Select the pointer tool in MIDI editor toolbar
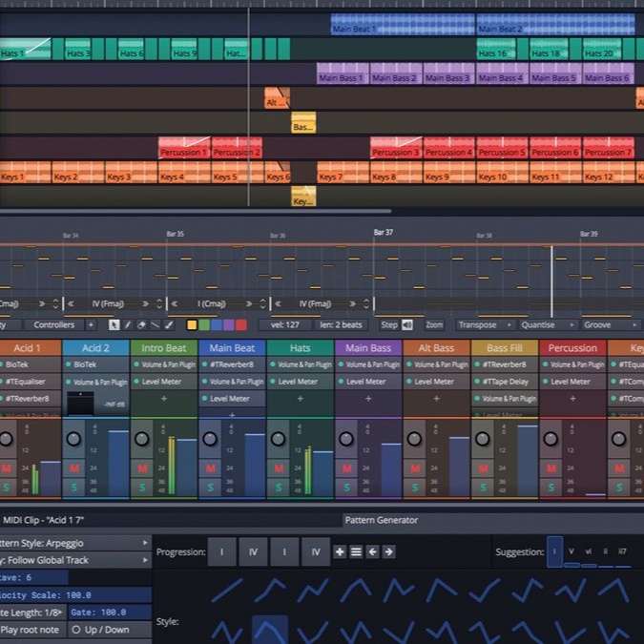This screenshot has width=644, height=644. pos(114,325)
